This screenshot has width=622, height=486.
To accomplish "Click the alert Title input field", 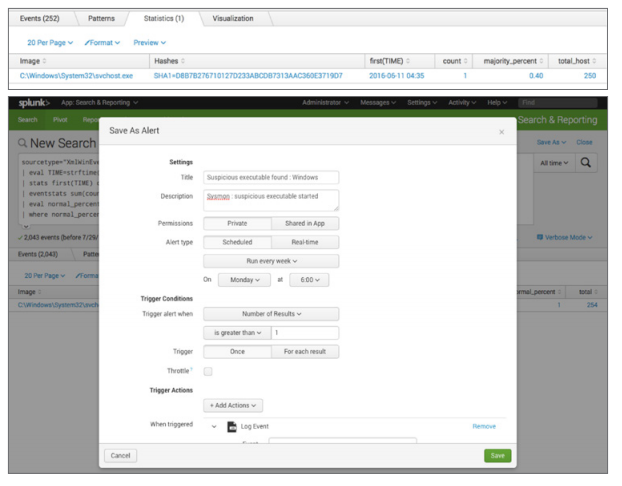I will 271,177.
